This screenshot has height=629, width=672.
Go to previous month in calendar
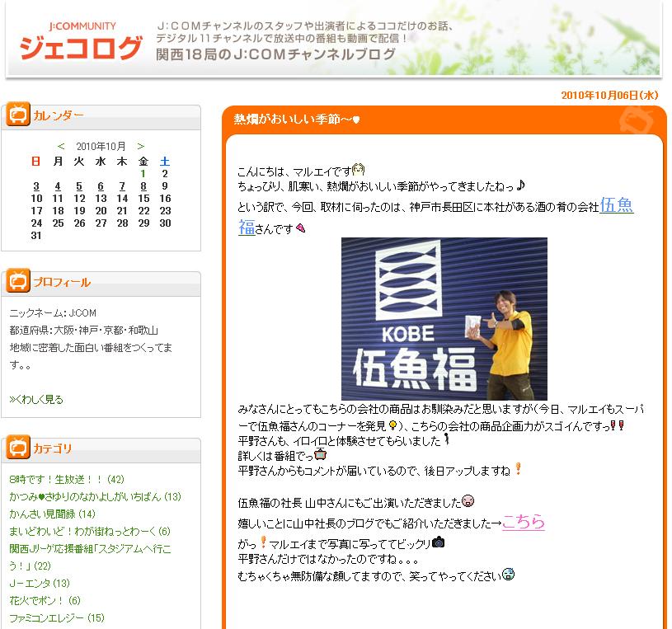coord(61,146)
